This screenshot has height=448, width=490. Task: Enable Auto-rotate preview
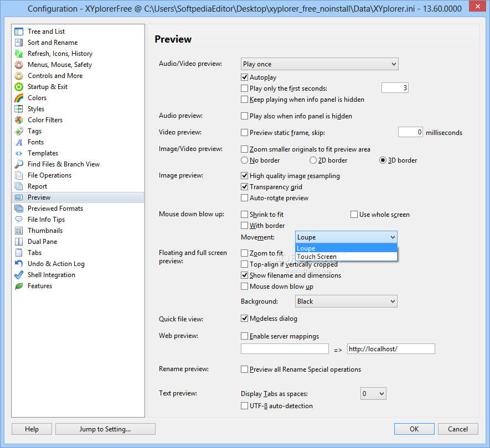click(x=244, y=197)
